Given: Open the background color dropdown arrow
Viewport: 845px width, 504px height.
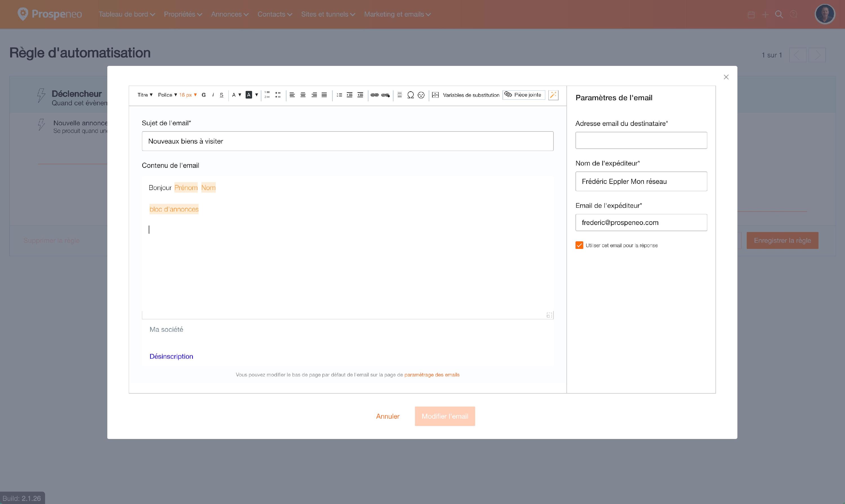Looking at the screenshot, I should 257,95.
